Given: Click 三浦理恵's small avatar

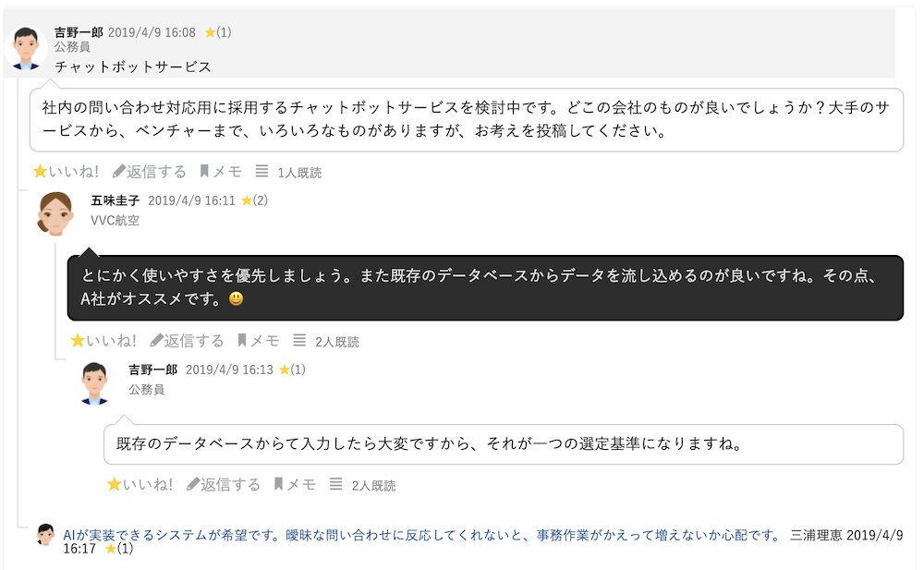Looking at the screenshot, I should [45, 535].
